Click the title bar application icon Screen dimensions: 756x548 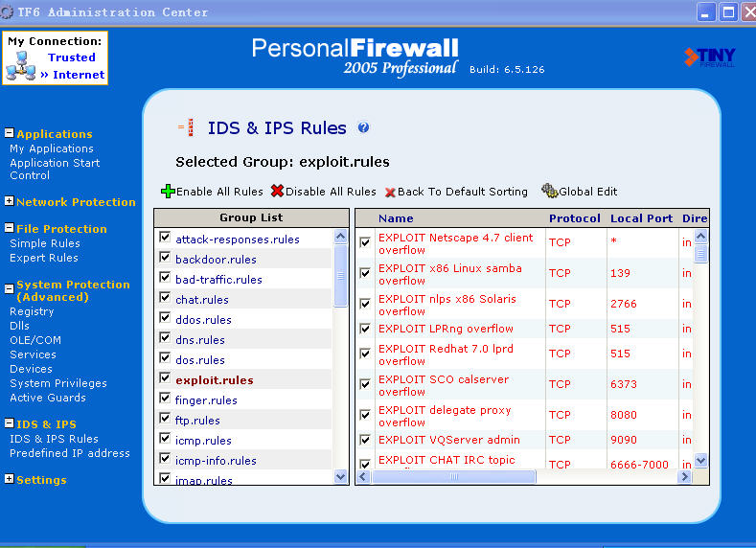pyautogui.click(x=7, y=12)
